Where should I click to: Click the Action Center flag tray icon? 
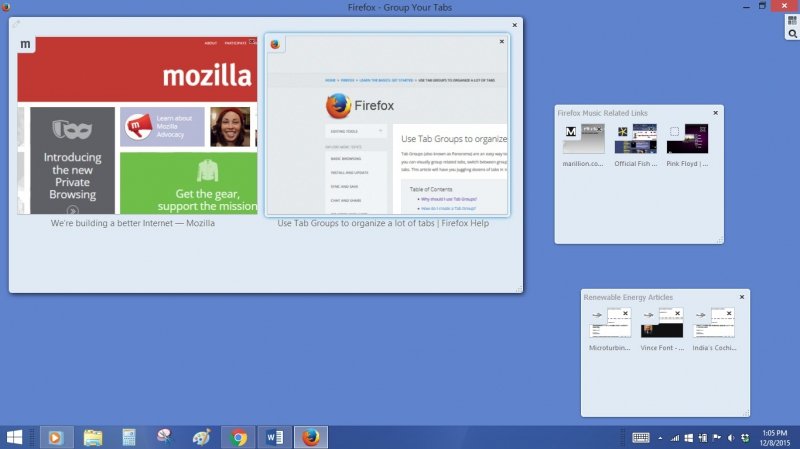point(717,438)
